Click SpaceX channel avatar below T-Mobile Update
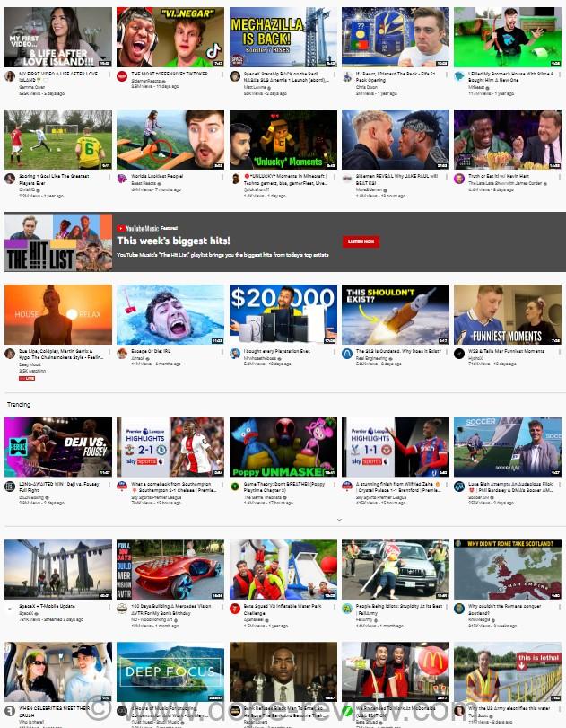566x728 pixels. click(10, 608)
